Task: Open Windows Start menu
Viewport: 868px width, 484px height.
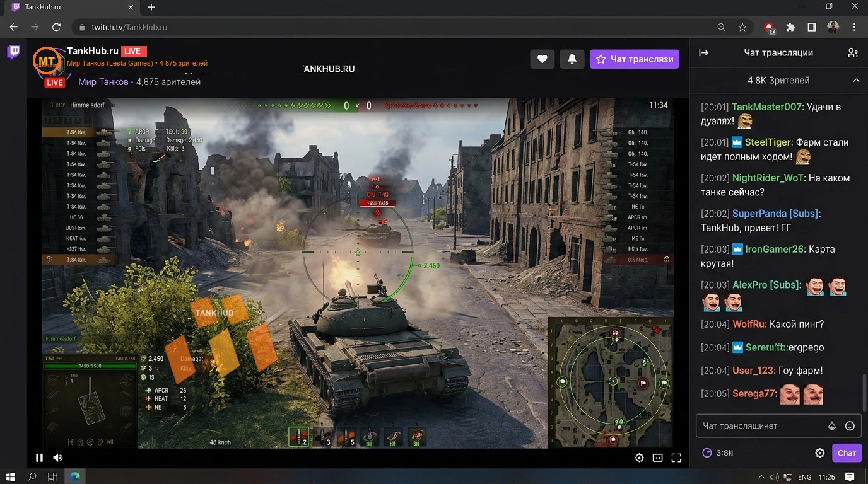Action: point(11,476)
